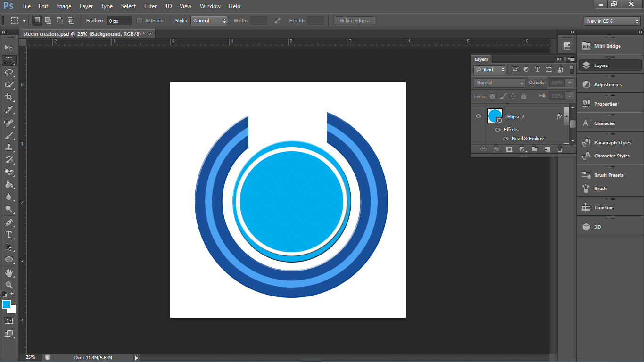The image size is (644, 362).
Task: Click the background white color swatch
Action: point(13,311)
